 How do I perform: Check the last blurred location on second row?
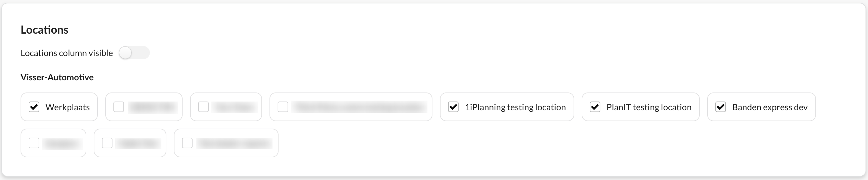(187, 143)
